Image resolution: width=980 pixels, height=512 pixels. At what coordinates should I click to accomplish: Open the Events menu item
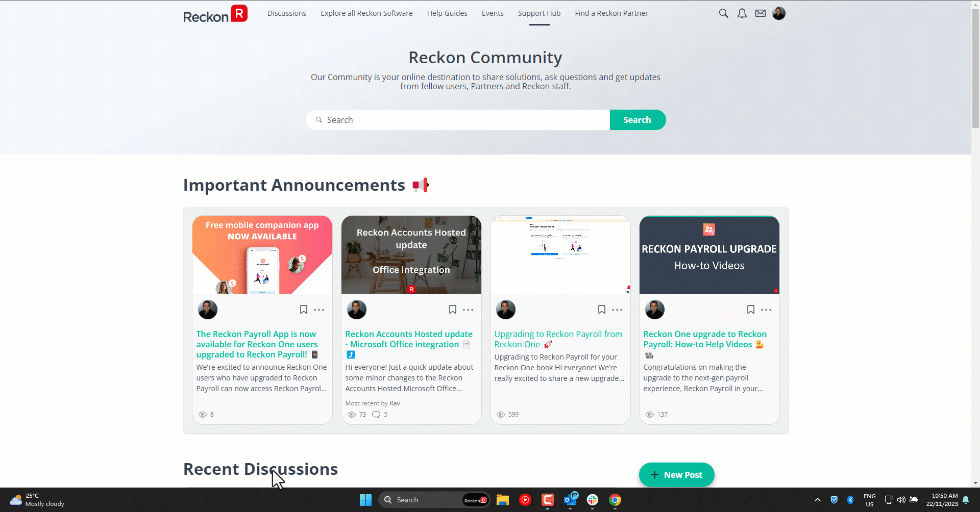(x=493, y=13)
